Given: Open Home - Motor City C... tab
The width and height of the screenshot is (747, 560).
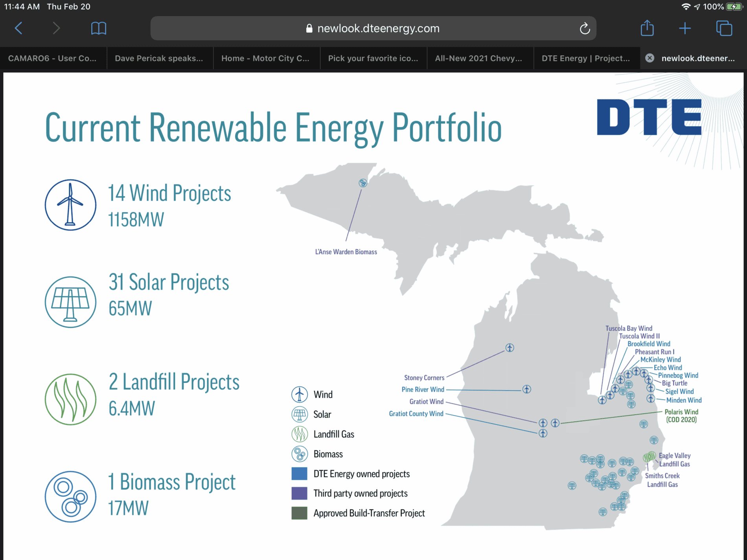Looking at the screenshot, I should [266, 58].
